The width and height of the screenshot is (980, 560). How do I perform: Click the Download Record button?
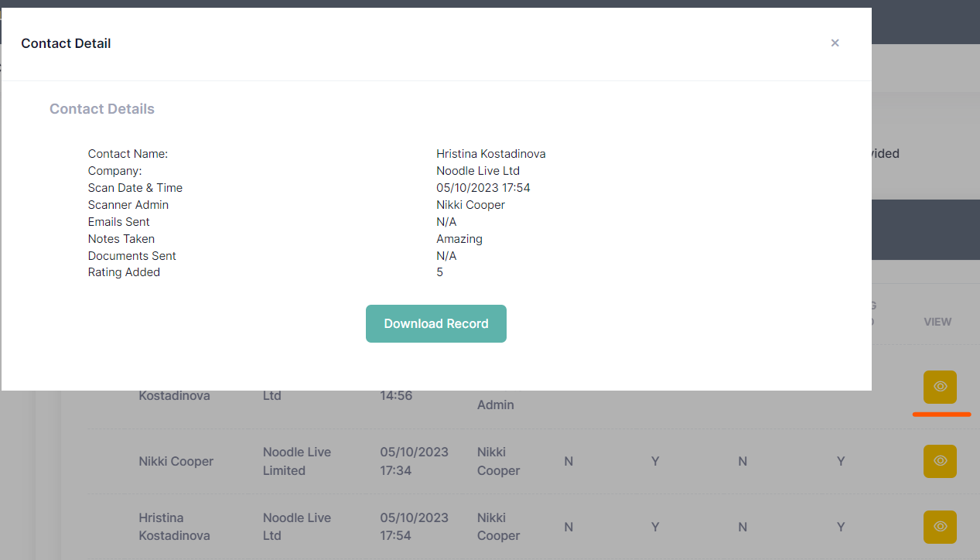click(435, 323)
